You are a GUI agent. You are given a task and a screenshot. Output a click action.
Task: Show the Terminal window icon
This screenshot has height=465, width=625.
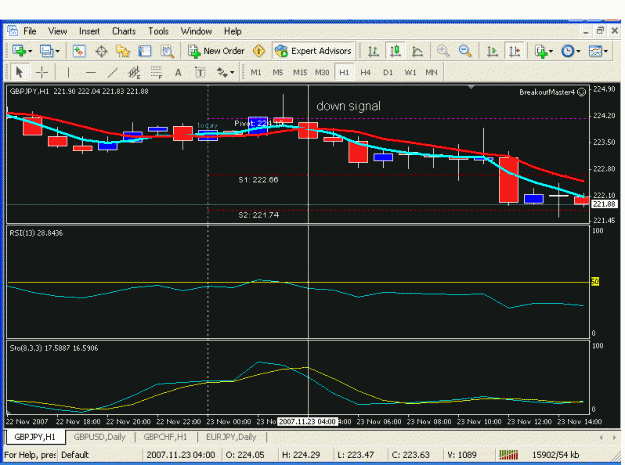[145, 51]
